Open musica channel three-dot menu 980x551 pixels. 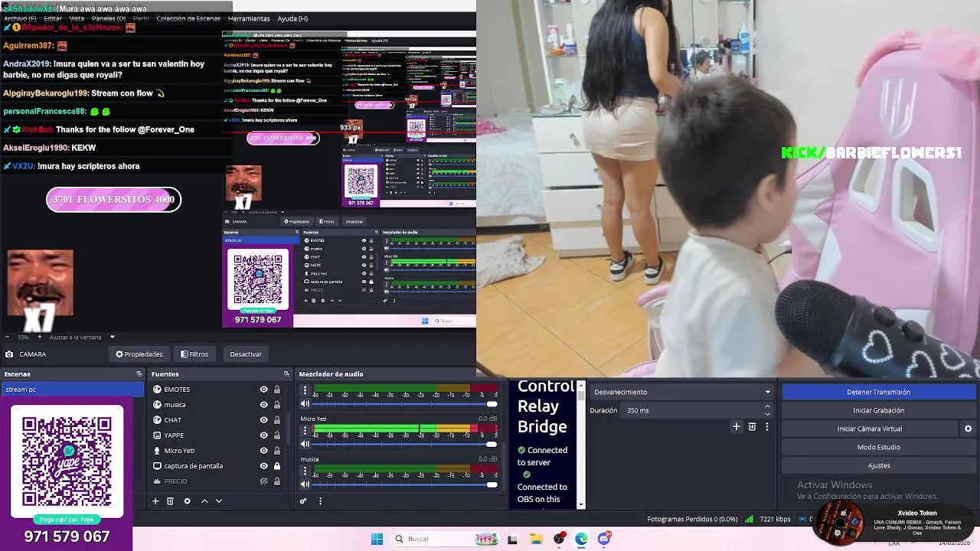point(305,471)
